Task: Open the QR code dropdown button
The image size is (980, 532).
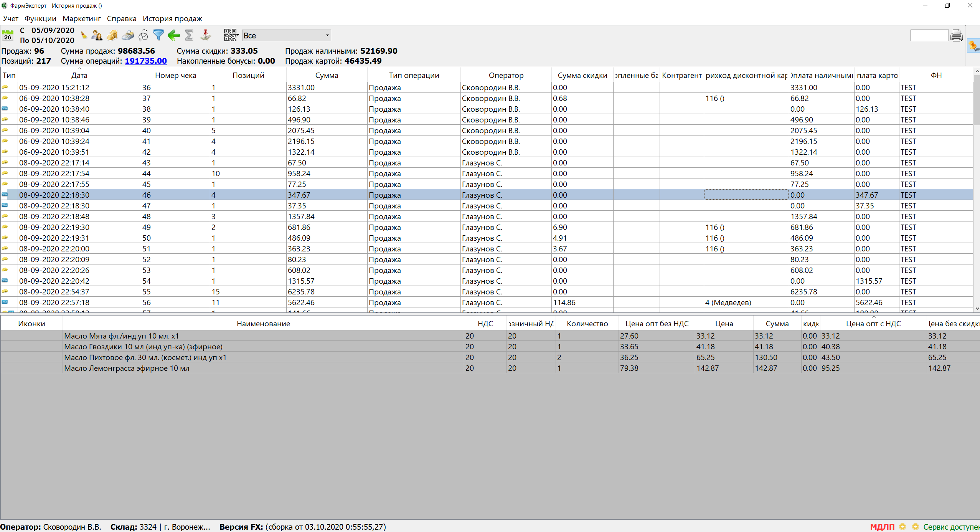Action: pos(231,35)
